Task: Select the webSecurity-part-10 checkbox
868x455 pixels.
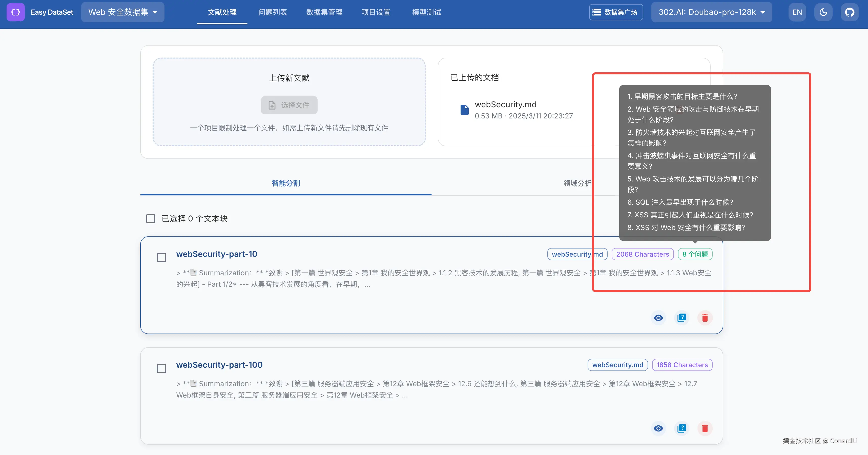Action: [x=161, y=258]
